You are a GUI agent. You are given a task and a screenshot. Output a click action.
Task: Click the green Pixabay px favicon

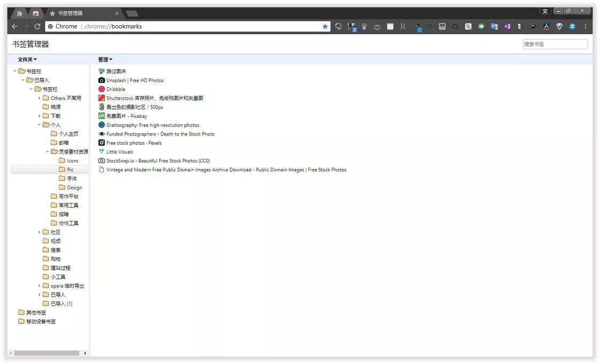[101, 116]
